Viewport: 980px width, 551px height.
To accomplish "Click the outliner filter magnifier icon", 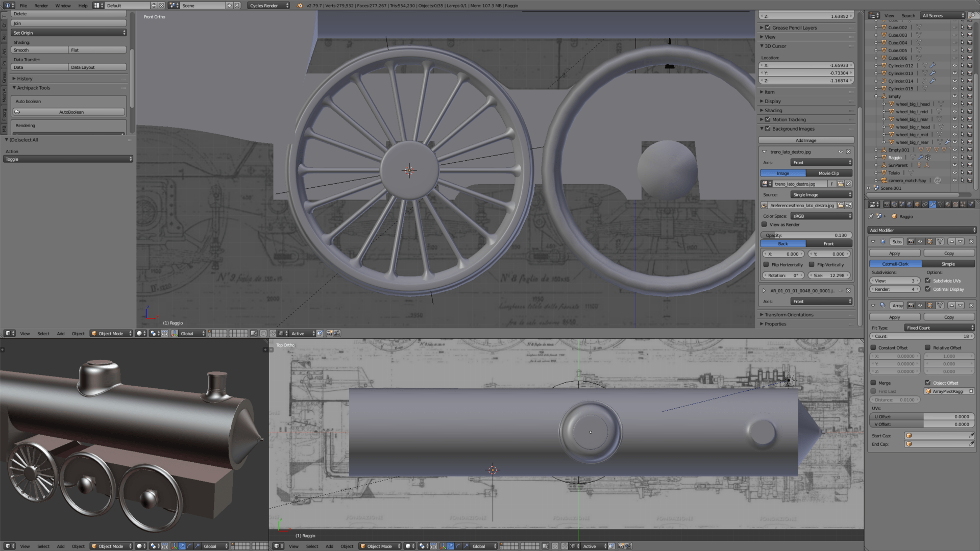I will [972, 15].
